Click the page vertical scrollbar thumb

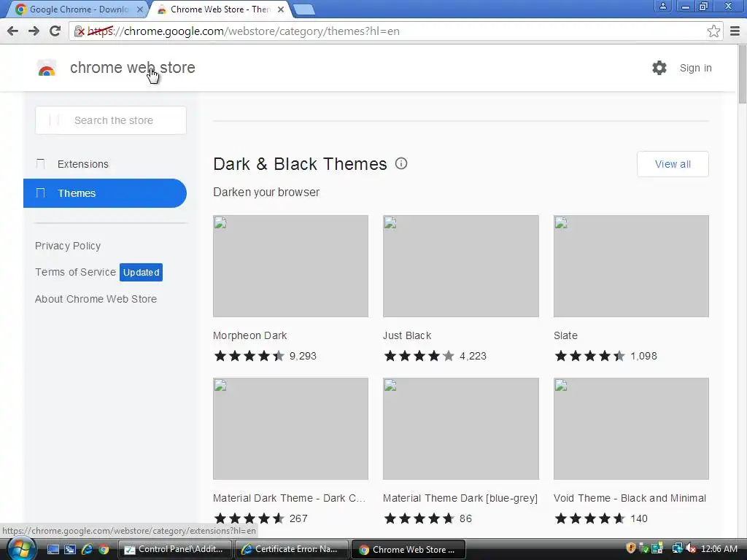[x=742, y=74]
